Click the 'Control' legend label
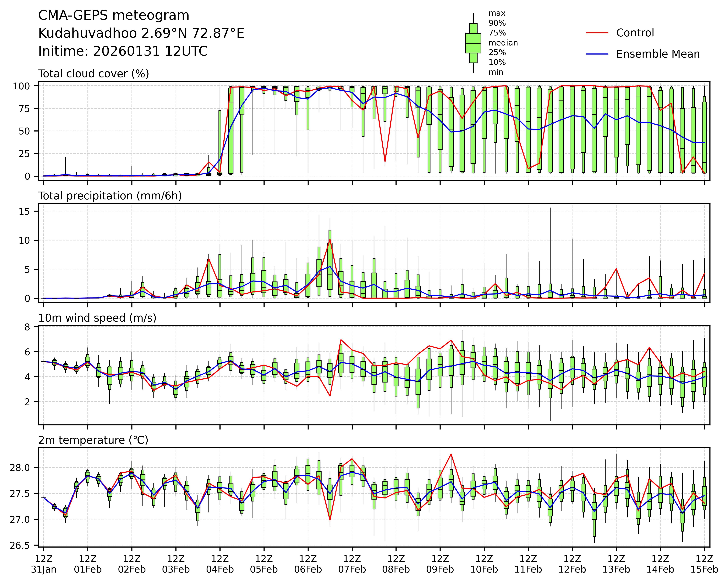 click(635, 33)
